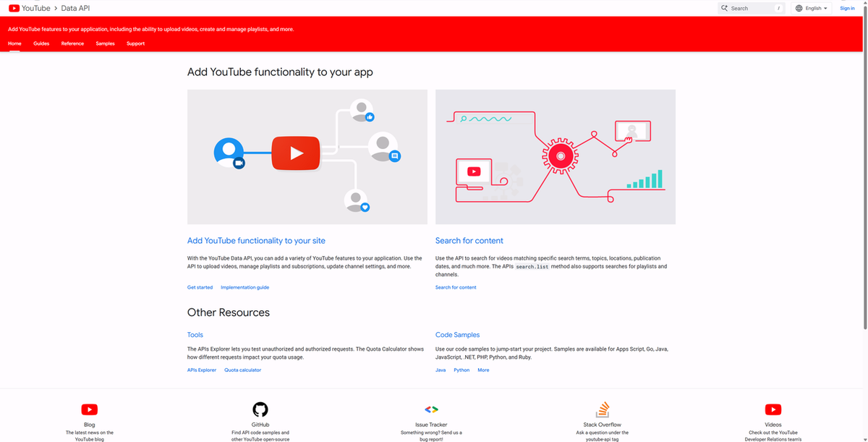Click the globe language icon

coord(799,8)
